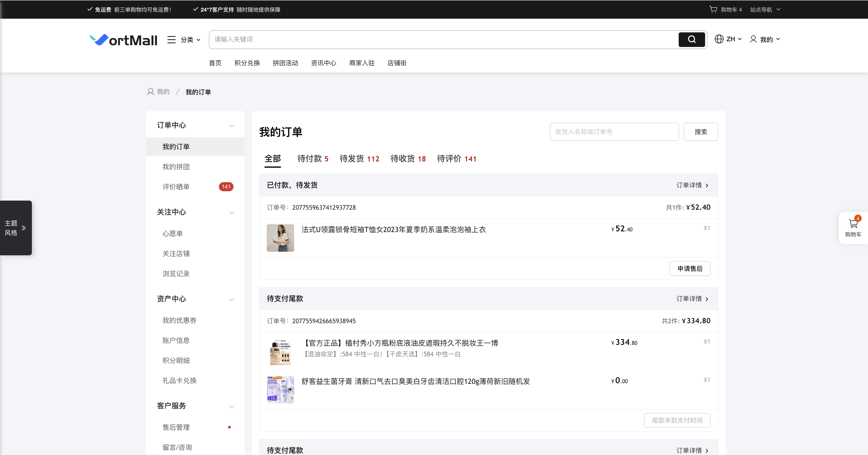The height and width of the screenshot is (455, 868).
Task: Open 店铺街 in the navigation bar
Action: (397, 63)
